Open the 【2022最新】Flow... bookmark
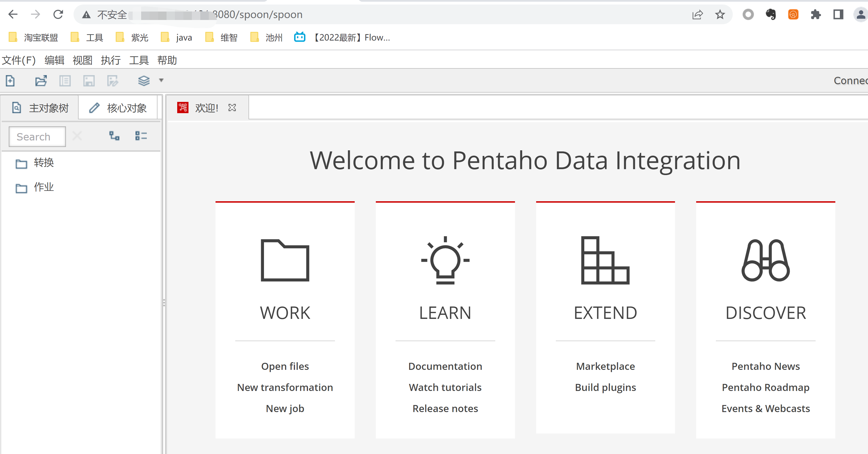 (x=342, y=37)
